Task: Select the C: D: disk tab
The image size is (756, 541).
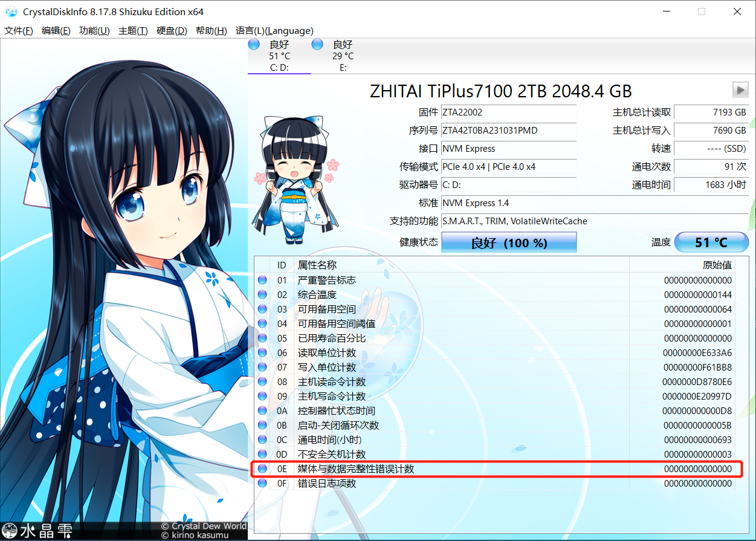Action: [279, 56]
